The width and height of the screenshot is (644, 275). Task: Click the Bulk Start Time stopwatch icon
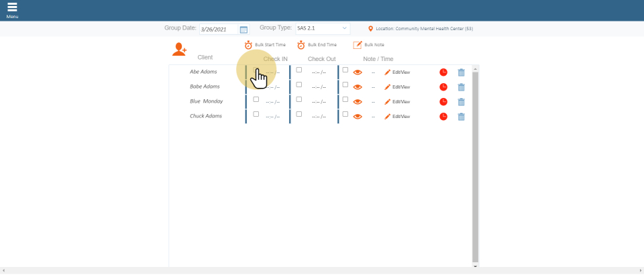(248, 45)
